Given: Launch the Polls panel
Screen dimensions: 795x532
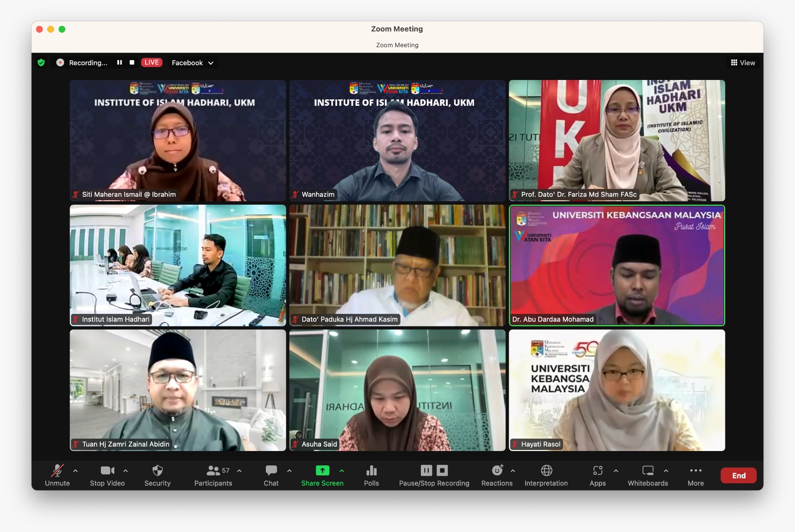Looking at the screenshot, I should pyautogui.click(x=371, y=475).
